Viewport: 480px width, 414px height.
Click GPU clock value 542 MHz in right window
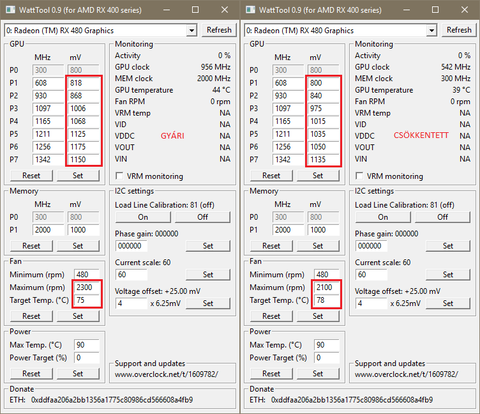click(x=456, y=67)
